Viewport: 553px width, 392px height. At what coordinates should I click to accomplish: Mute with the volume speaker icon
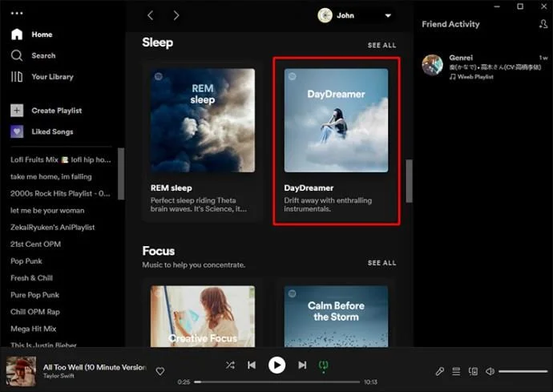490,371
